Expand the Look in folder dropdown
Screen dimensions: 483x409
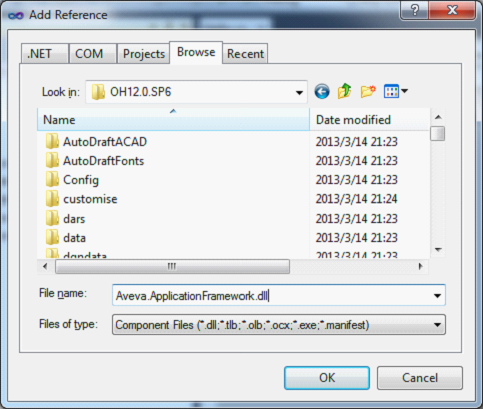(x=299, y=92)
